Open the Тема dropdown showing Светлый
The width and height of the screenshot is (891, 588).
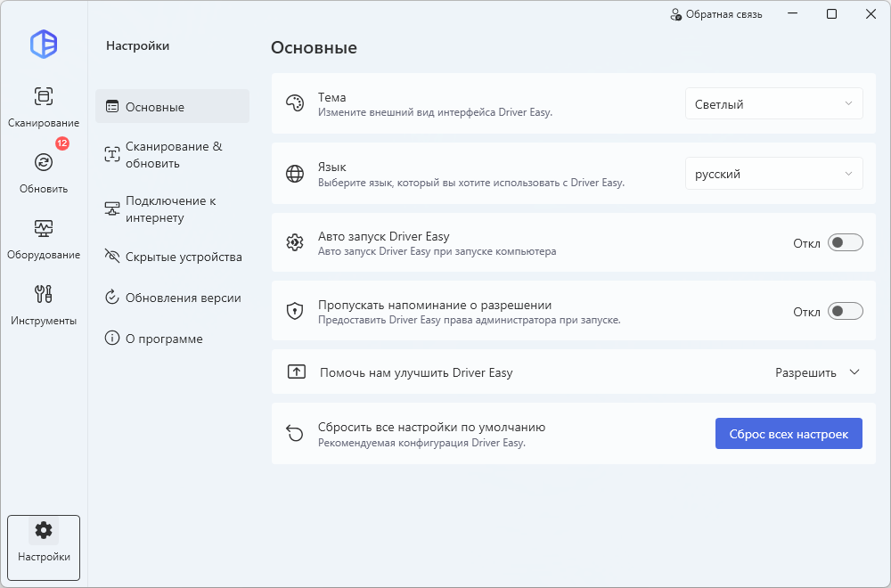coord(774,103)
